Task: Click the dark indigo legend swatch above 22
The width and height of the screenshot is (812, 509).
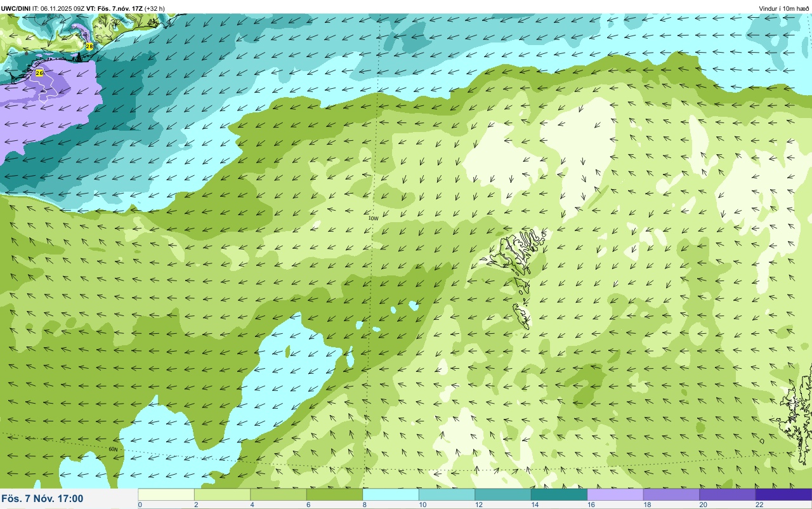Action: [783, 494]
